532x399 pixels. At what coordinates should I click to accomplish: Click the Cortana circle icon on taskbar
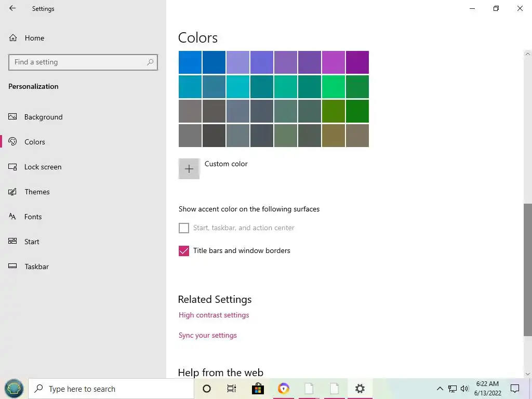tap(207, 389)
